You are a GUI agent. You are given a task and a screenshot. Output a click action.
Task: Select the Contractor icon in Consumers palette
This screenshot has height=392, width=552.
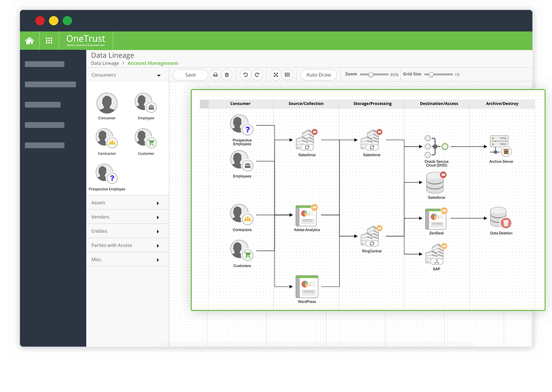pos(107,138)
